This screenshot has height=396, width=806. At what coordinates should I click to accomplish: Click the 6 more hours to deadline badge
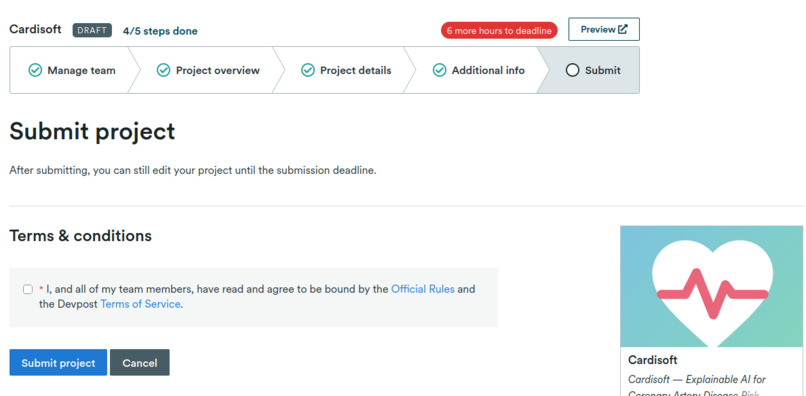point(499,30)
